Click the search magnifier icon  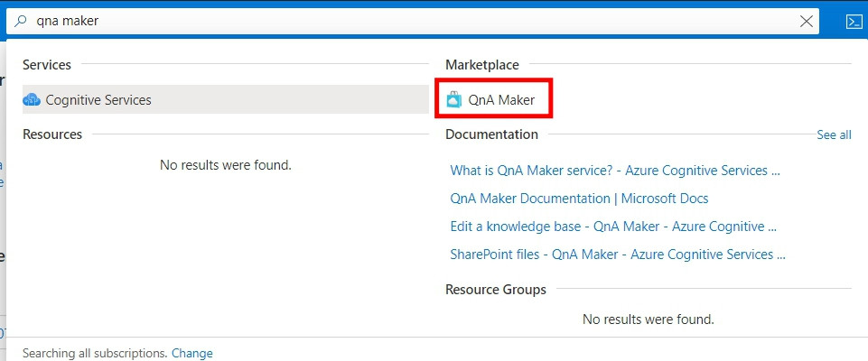[20, 22]
